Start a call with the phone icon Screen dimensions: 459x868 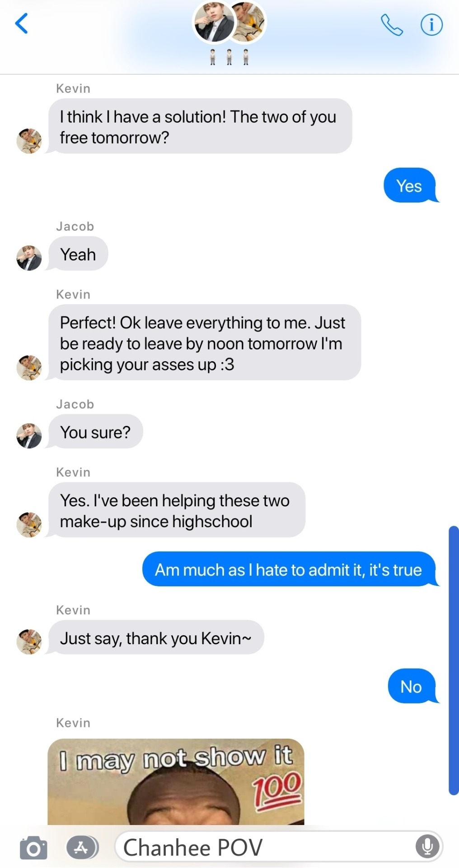point(391,24)
